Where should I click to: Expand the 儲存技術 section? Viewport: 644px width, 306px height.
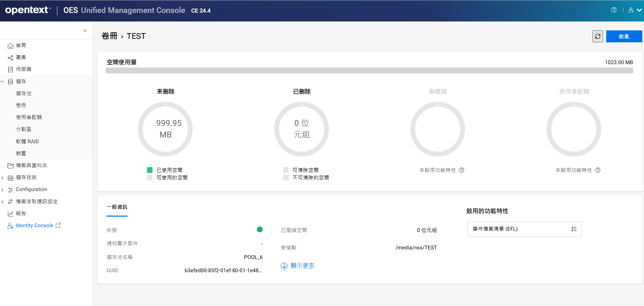click(2, 178)
